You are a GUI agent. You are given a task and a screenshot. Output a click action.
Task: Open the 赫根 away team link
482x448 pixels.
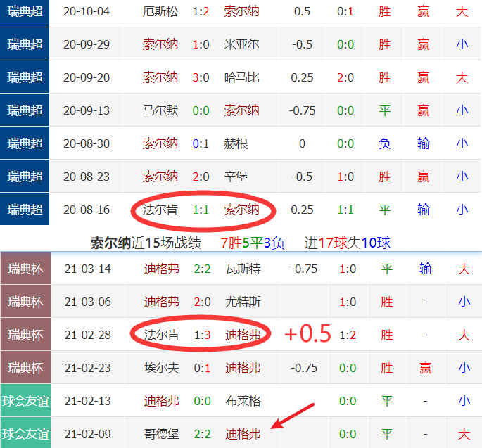pos(236,143)
